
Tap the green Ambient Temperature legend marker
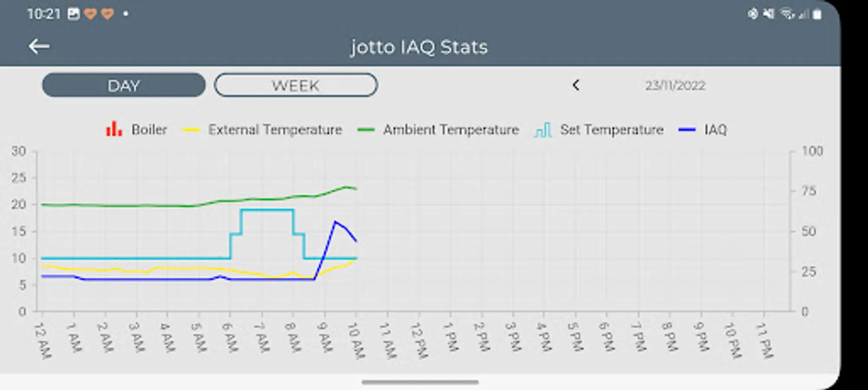tap(366, 130)
